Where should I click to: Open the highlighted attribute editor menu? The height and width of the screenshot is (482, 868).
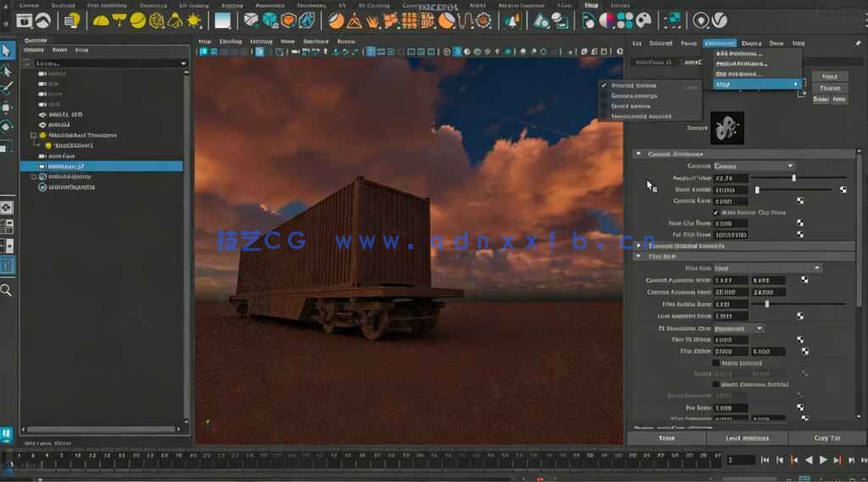(720, 43)
